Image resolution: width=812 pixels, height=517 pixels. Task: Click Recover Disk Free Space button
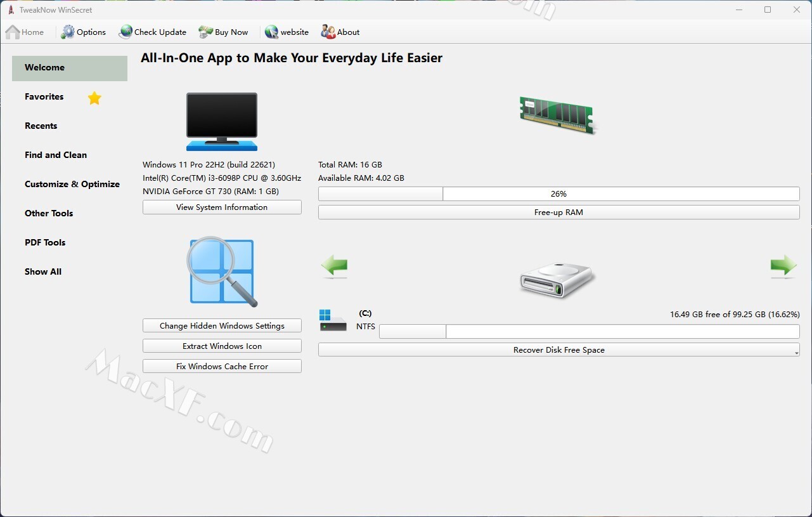(558, 350)
